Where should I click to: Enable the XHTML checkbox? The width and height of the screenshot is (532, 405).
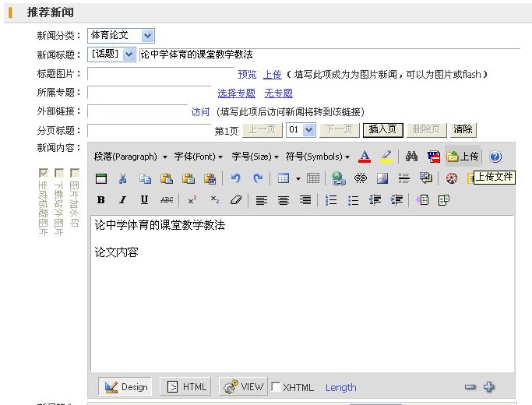coord(277,387)
